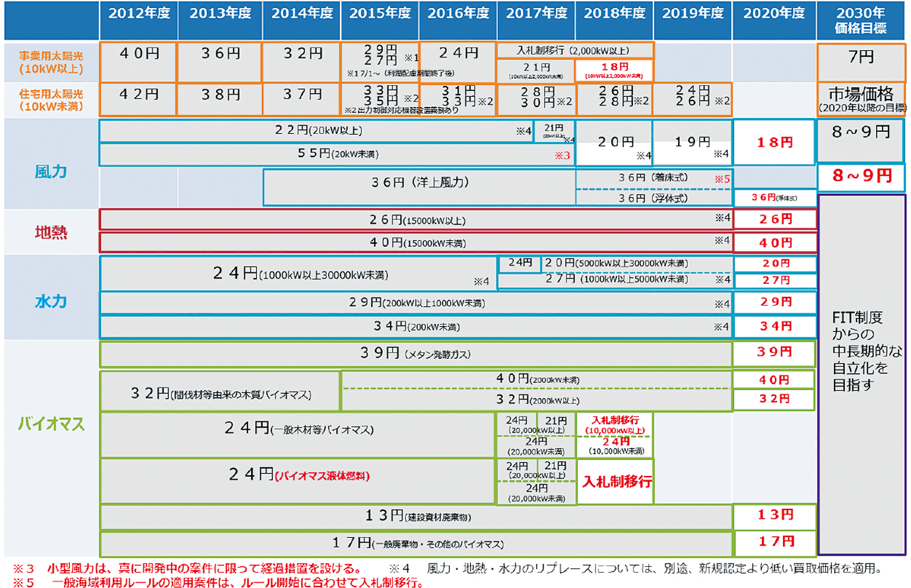Click 37円 in residential solar 2014
The width and height of the screenshot is (911, 588).
302,100
